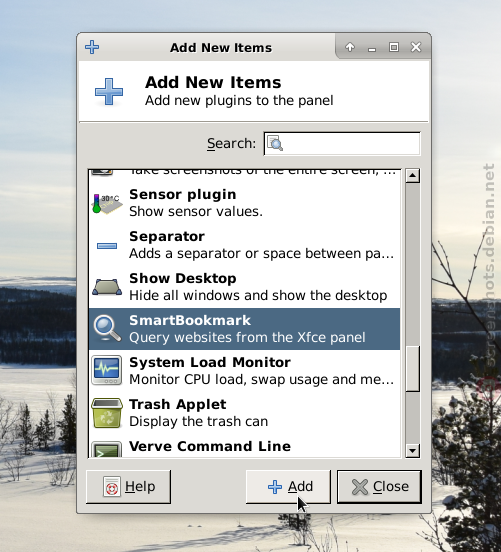Close the dialog using the Close button
501x552 pixels.
pyautogui.click(x=379, y=487)
